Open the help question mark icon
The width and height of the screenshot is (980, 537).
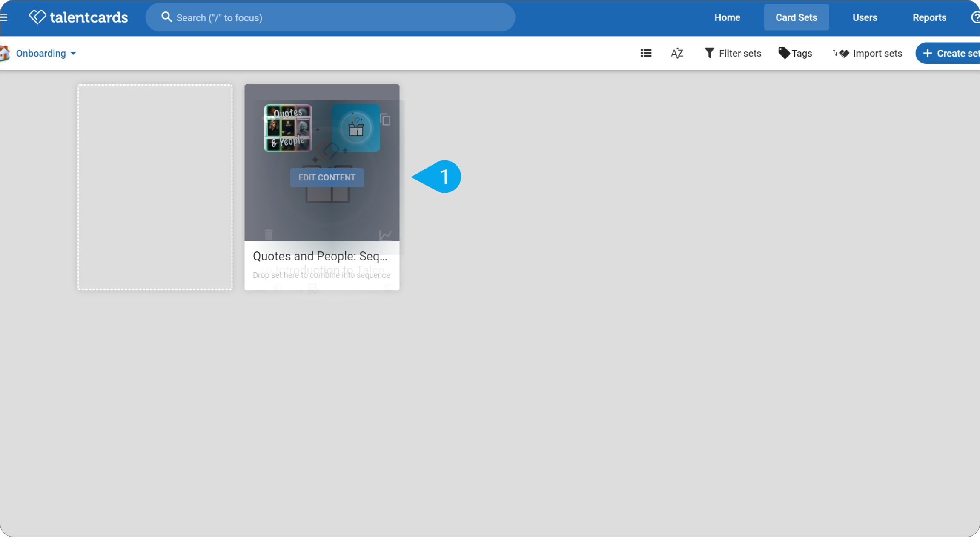click(975, 17)
